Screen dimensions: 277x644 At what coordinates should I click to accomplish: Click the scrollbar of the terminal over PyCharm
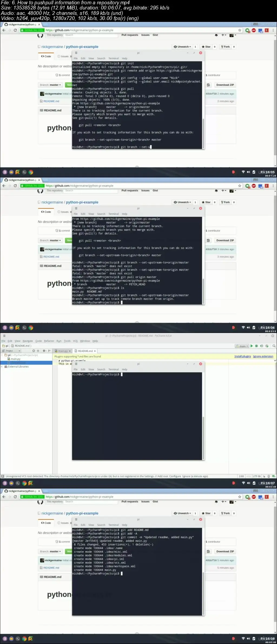(203, 437)
